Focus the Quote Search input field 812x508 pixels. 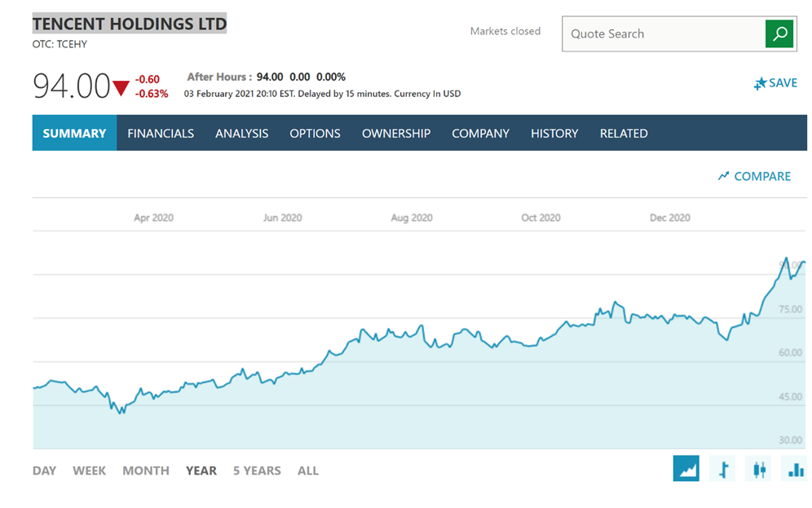point(664,33)
